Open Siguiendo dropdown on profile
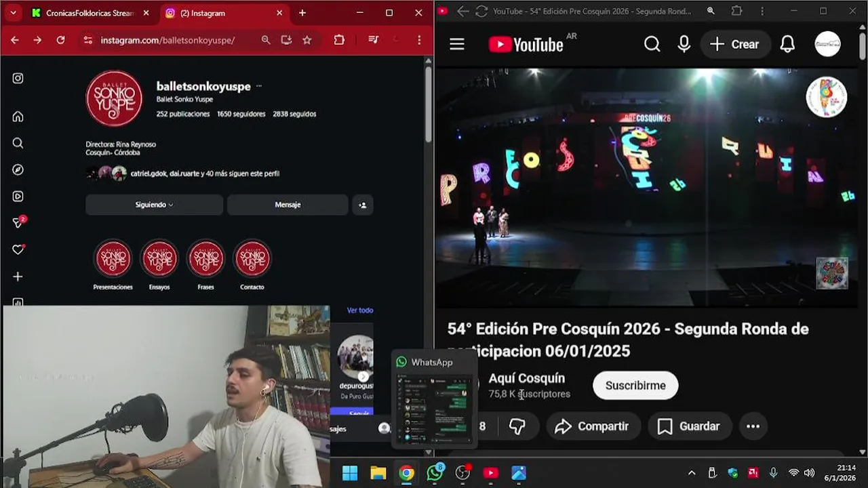The width and height of the screenshot is (868, 488). [154, 205]
